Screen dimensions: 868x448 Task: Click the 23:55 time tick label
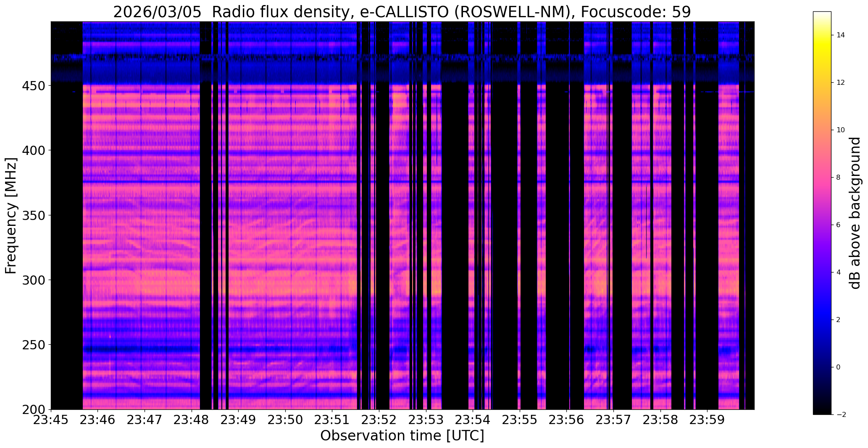point(520,420)
